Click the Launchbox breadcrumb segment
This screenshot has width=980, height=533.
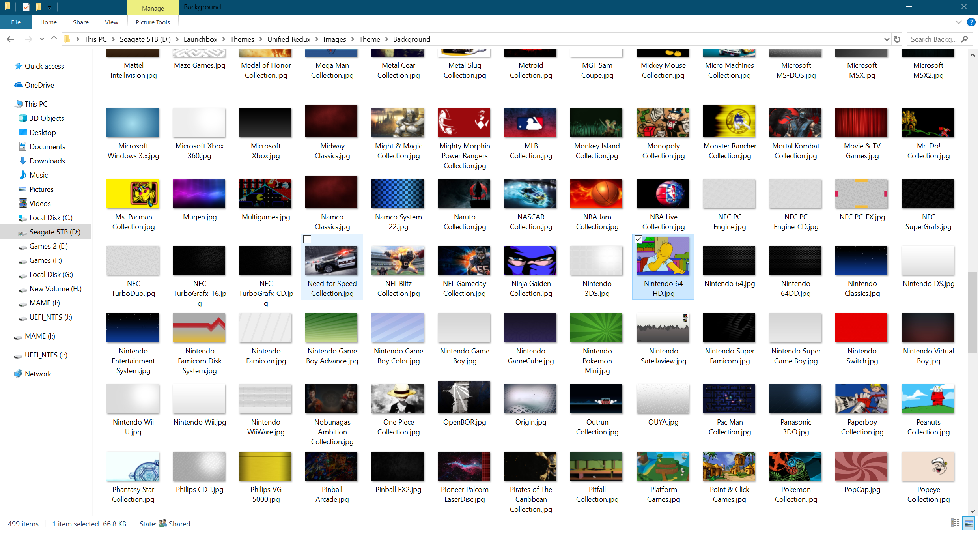(200, 39)
